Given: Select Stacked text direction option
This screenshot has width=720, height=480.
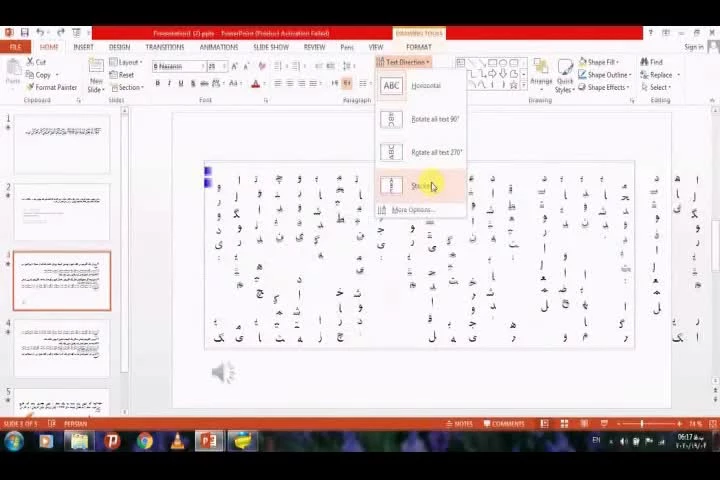Looking at the screenshot, I should coord(420,186).
